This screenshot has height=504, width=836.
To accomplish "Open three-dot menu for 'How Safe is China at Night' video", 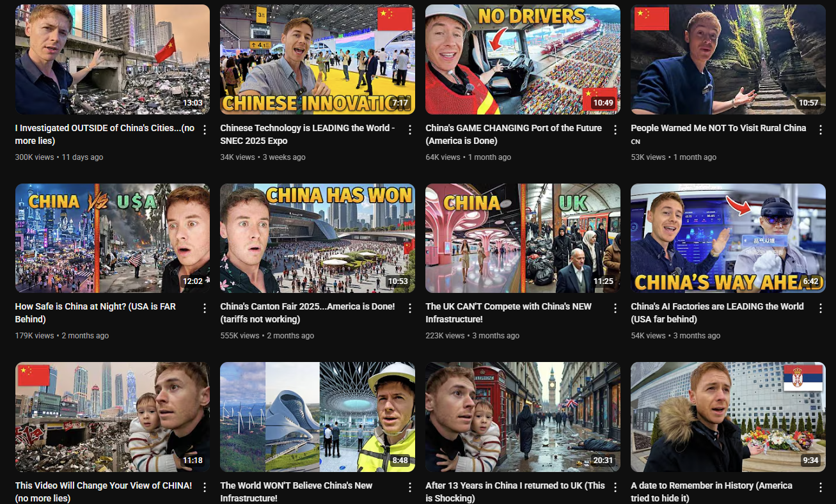I will click(x=205, y=308).
